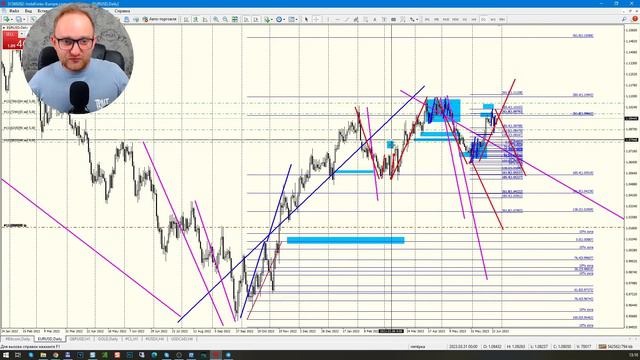Switch to the GOLD,Daily chart tab

[x=107, y=339]
